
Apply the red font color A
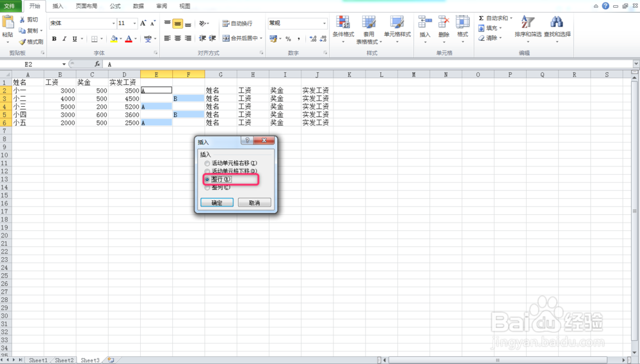(x=129, y=39)
